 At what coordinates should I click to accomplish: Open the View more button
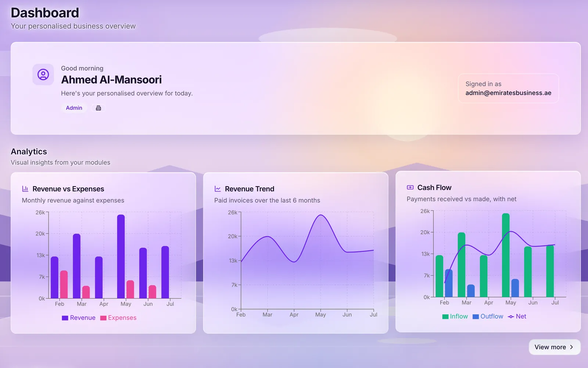(555, 347)
